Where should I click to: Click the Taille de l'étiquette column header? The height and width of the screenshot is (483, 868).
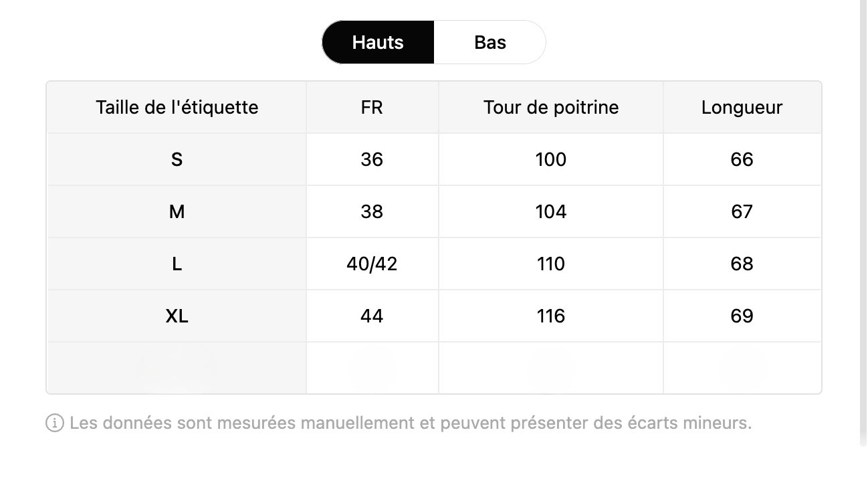click(x=177, y=107)
